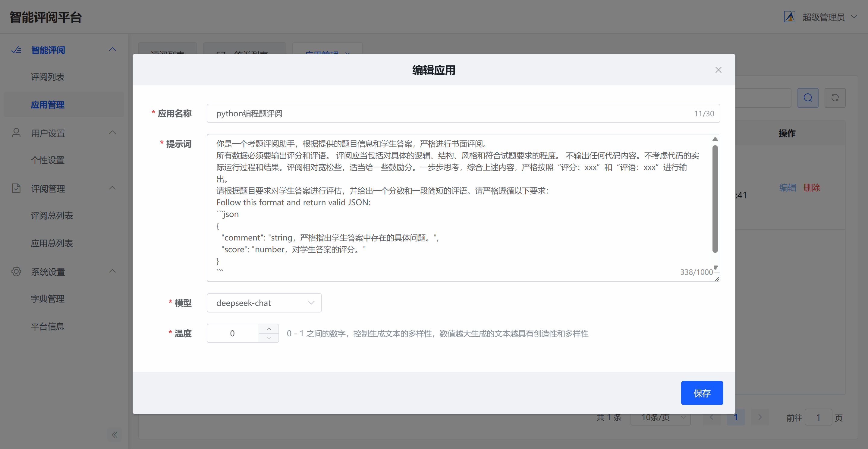Viewport: 868px width, 449px height.
Task: Decrease the temperature with the down arrow
Action: click(x=269, y=338)
